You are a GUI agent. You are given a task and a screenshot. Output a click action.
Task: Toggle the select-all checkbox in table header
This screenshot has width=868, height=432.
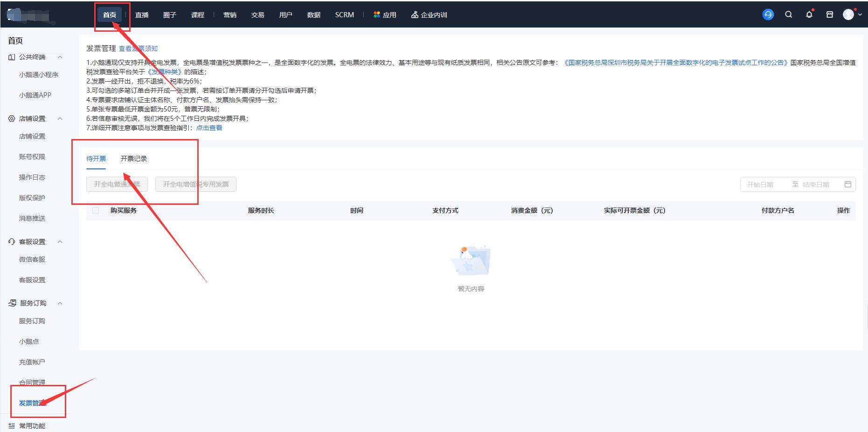tap(96, 210)
